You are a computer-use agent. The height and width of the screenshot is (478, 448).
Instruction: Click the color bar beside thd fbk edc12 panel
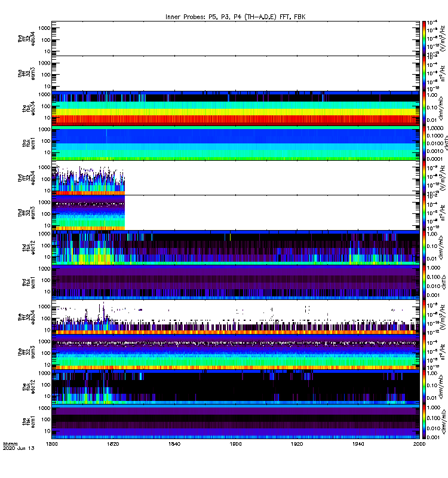(x=424, y=247)
